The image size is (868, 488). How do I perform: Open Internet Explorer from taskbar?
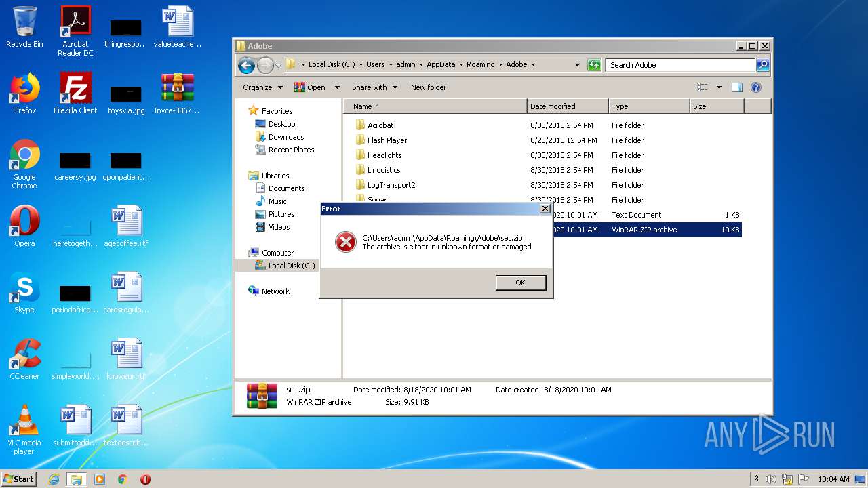pos(54,479)
